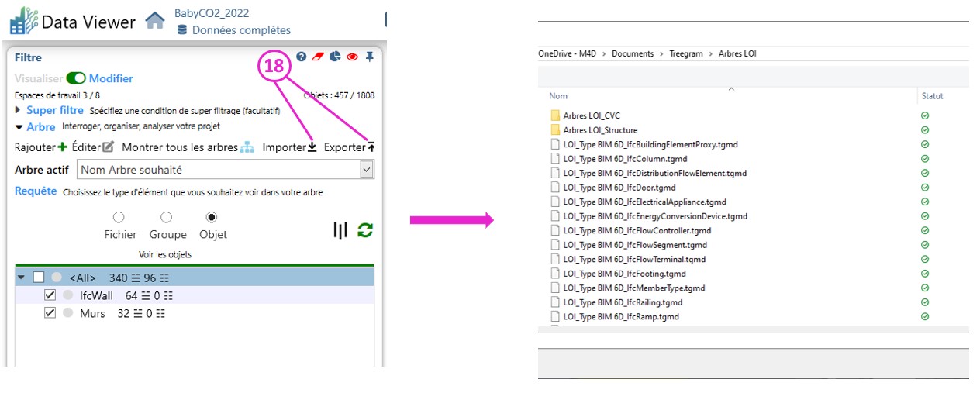
Task: Toggle the Visualiser/Modifier switch
Action: 76,78
